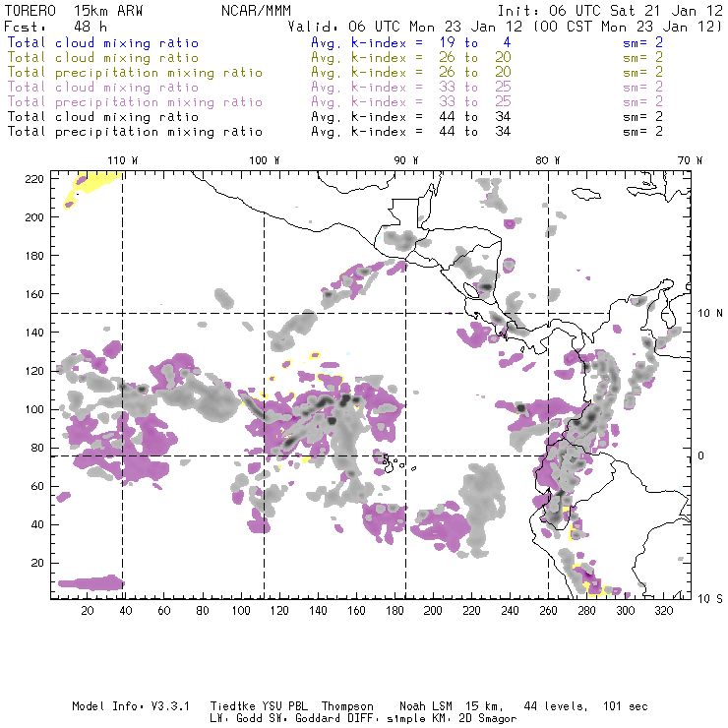Viewport: 728px width, 728px height.
Task: Click the '80 W' longitude label
Action: pyautogui.click(x=548, y=160)
